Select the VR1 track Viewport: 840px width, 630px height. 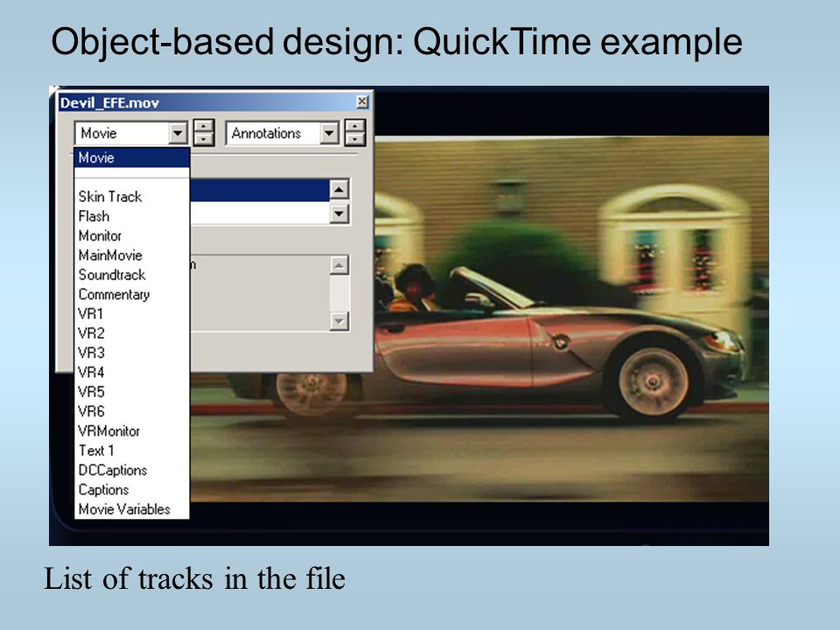132,313
